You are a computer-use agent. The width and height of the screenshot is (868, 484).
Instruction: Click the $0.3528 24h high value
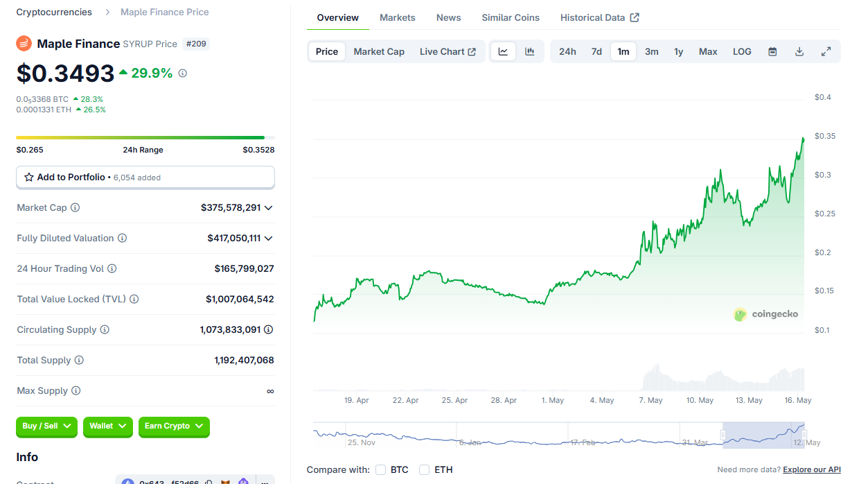[258, 150]
